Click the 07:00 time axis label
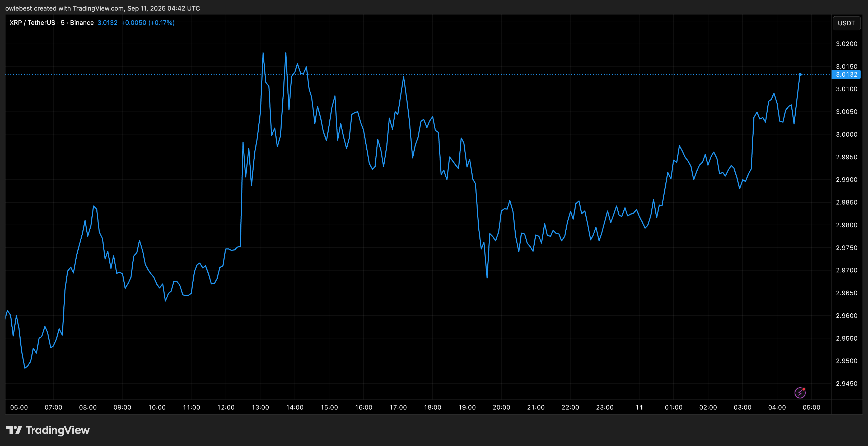868x446 pixels. point(53,407)
